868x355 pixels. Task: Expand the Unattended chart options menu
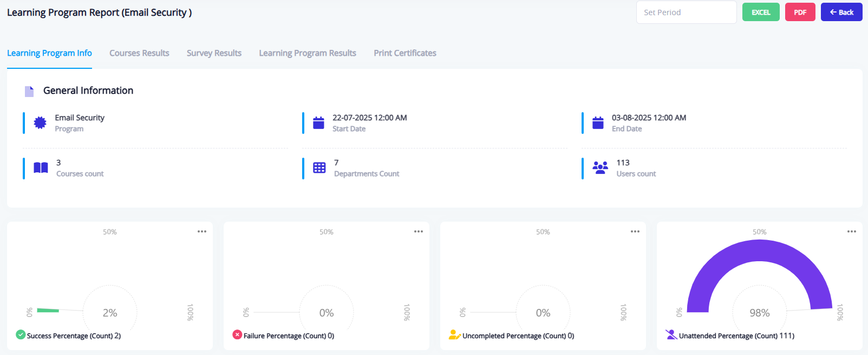click(852, 231)
